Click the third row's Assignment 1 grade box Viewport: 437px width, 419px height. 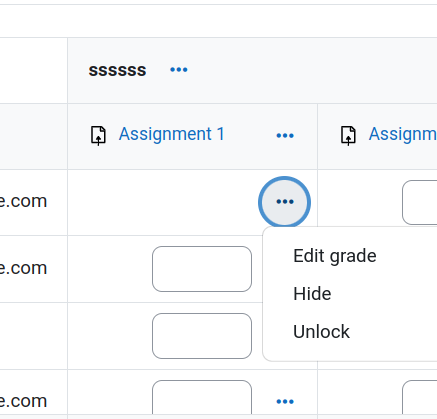tap(202, 336)
